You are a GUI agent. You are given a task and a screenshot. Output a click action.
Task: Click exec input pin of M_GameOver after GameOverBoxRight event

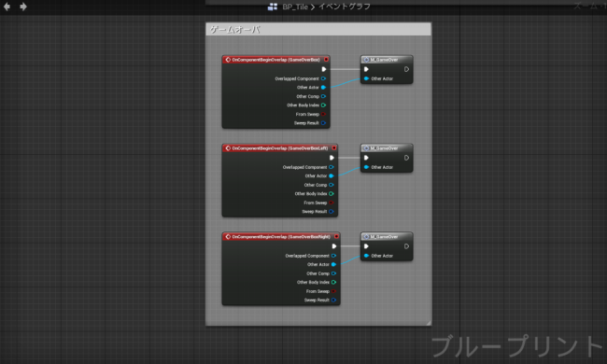366,246
